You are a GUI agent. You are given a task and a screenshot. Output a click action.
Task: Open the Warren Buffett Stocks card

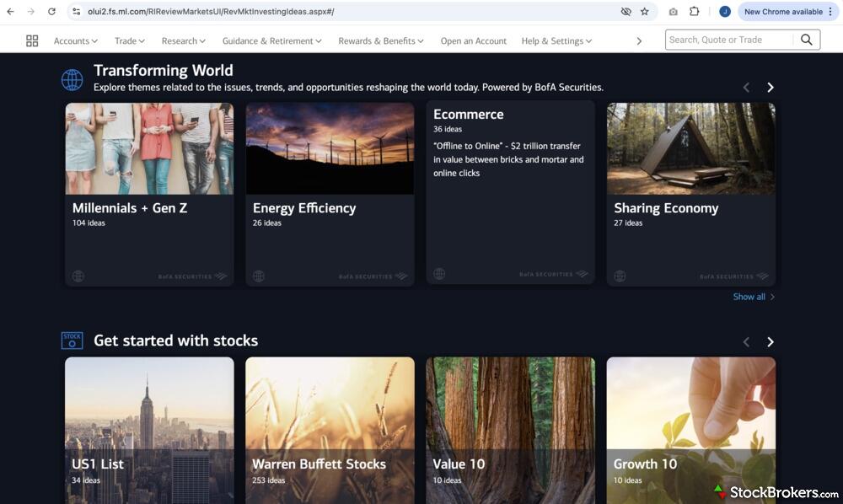click(x=330, y=430)
